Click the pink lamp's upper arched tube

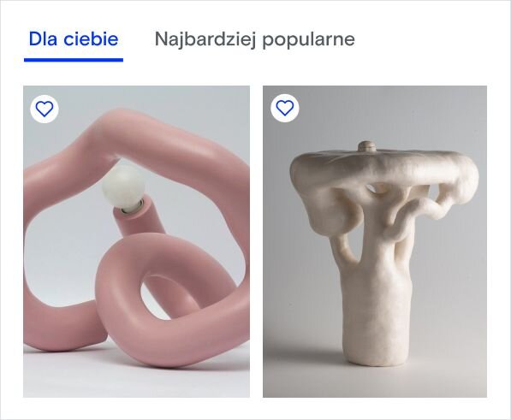[137, 137]
